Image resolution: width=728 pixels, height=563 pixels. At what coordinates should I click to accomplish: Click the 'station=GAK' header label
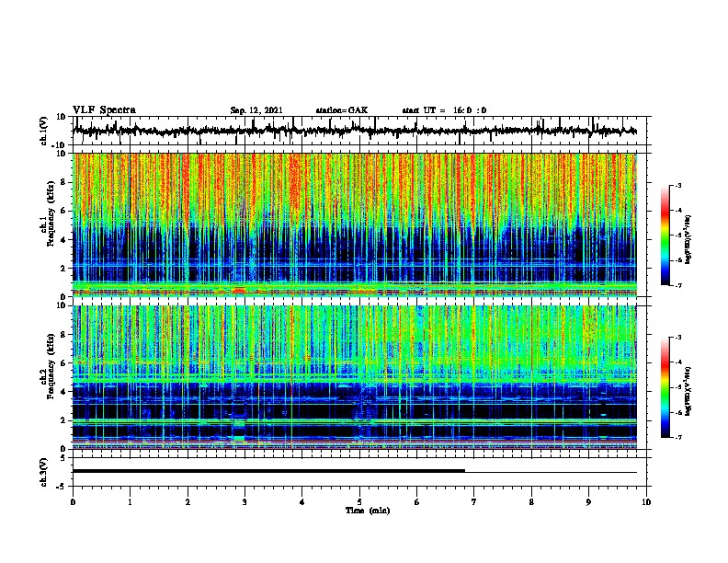tap(342, 110)
